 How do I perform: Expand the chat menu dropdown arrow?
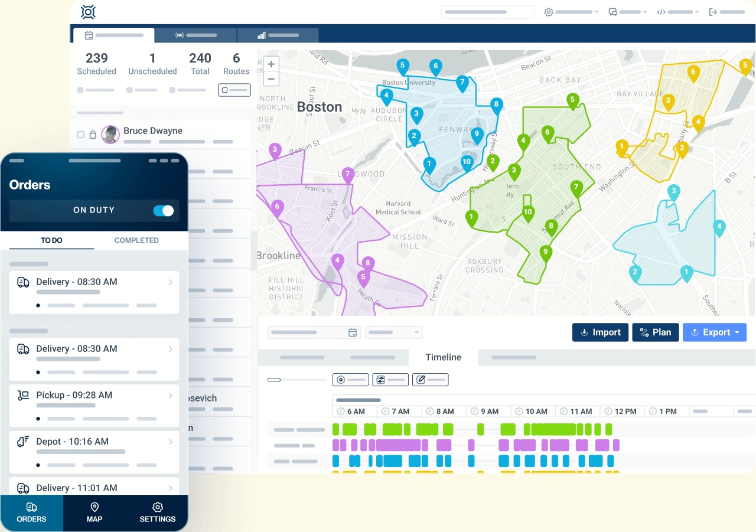coord(645,12)
